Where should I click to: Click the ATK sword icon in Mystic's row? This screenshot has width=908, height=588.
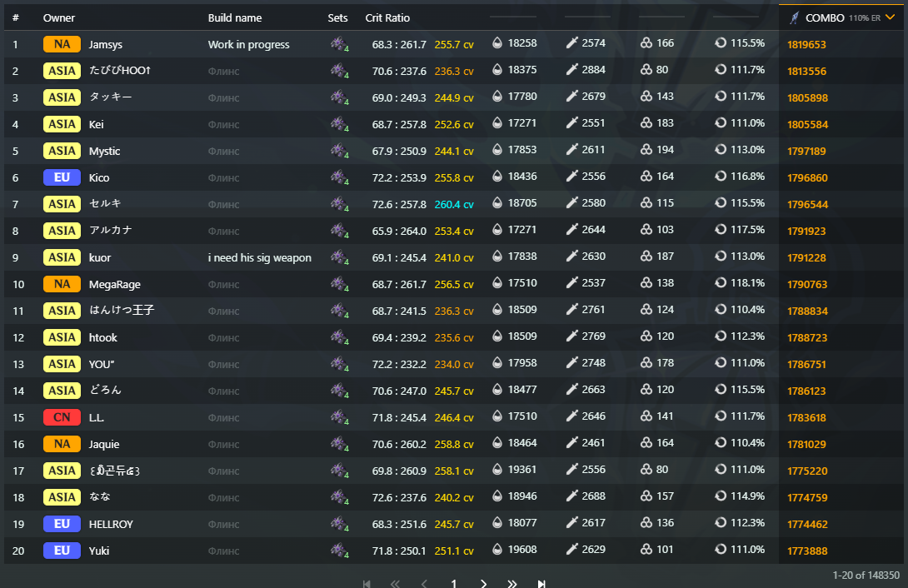(x=571, y=151)
